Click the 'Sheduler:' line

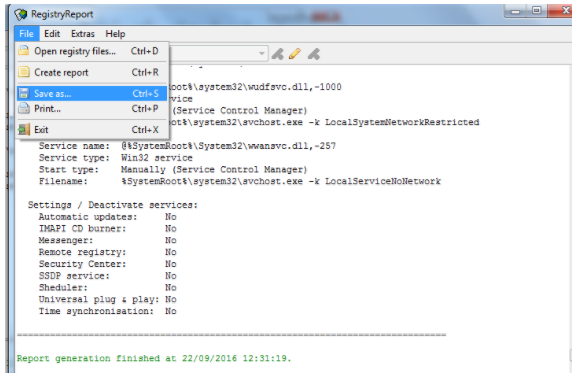tap(107, 288)
